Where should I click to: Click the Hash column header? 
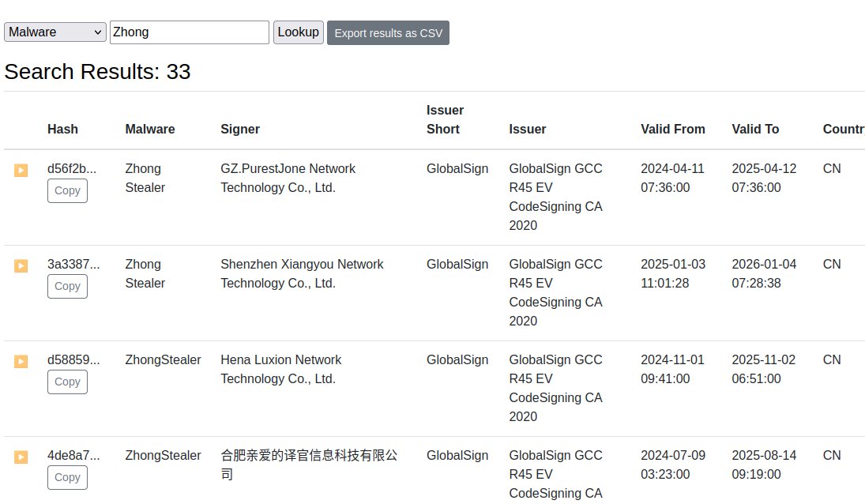63,129
